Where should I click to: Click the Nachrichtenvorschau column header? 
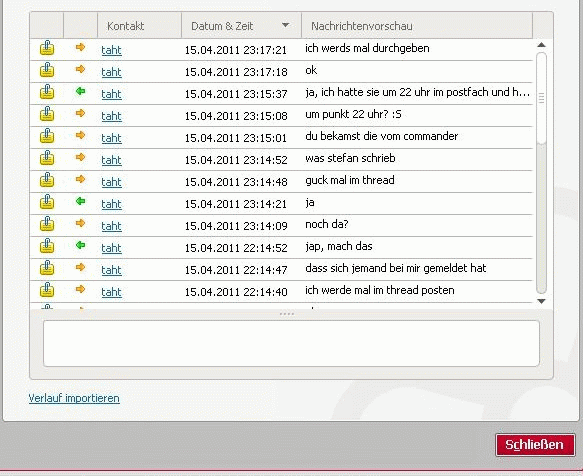(362, 26)
